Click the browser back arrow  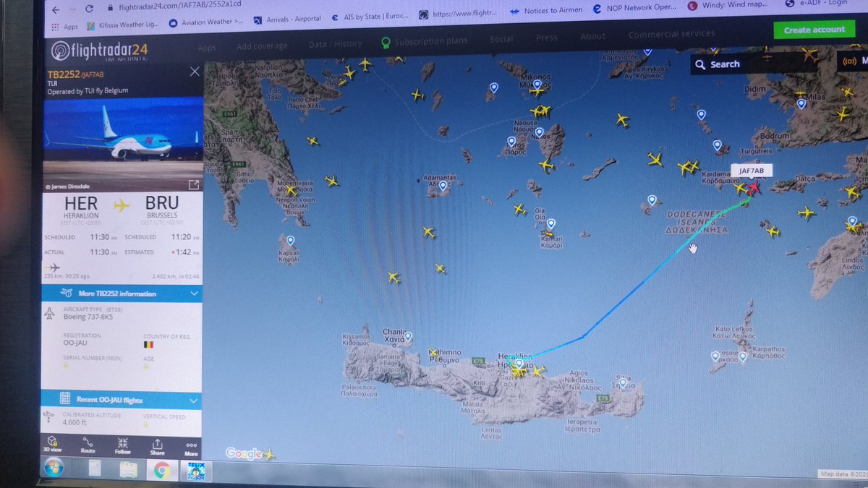point(56,9)
